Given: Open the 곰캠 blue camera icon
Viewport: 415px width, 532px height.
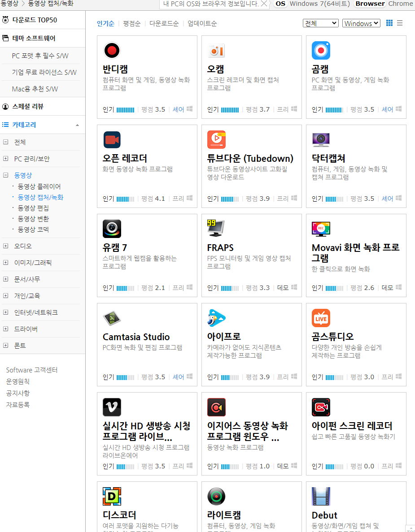Looking at the screenshot, I should pos(321,51).
